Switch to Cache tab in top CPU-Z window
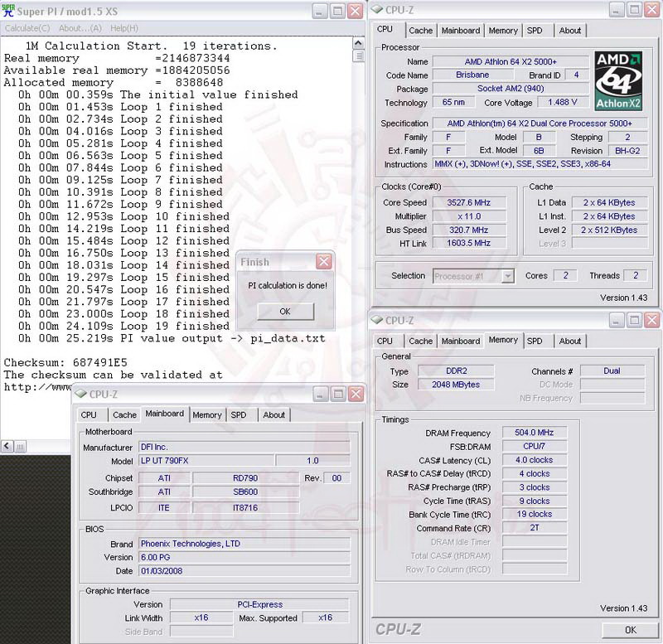This screenshot has height=644, width=663. pyautogui.click(x=421, y=31)
